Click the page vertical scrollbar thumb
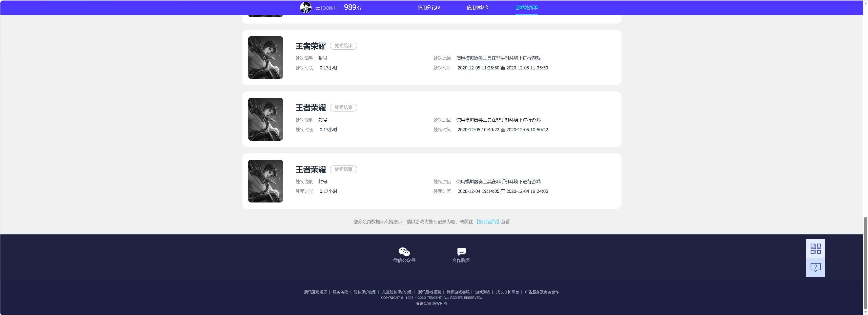Image resolution: width=868 pixels, height=315 pixels. [x=865, y=263]
